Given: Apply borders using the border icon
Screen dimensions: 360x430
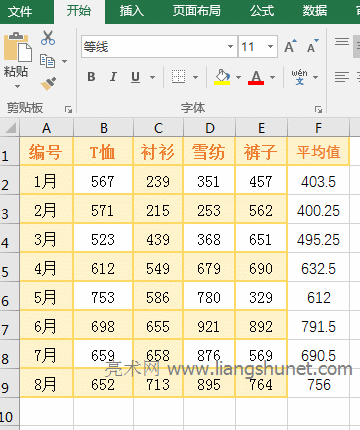Looking at the screenshot, I should click(x=179, y=77).
